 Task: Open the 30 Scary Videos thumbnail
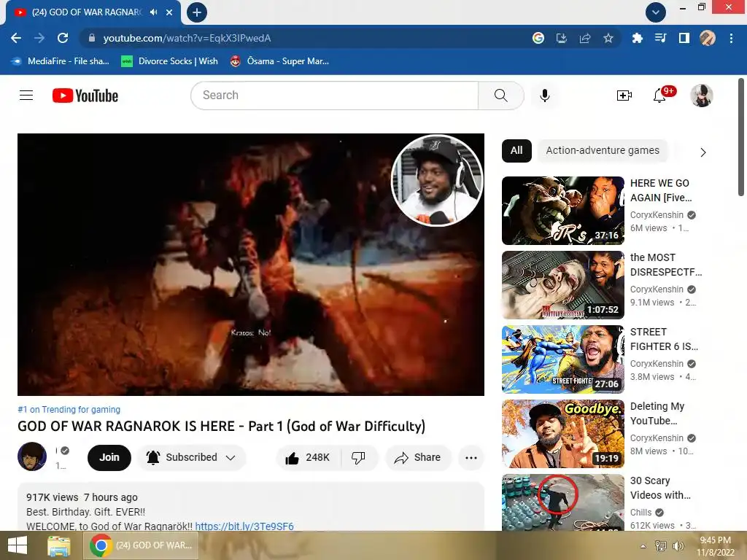coord(562,502)
